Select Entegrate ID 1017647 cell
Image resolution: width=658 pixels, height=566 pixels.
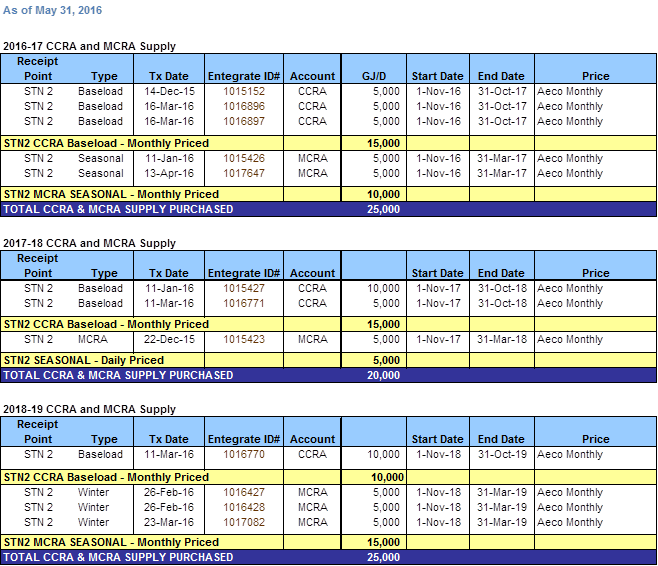coord(243,173)
